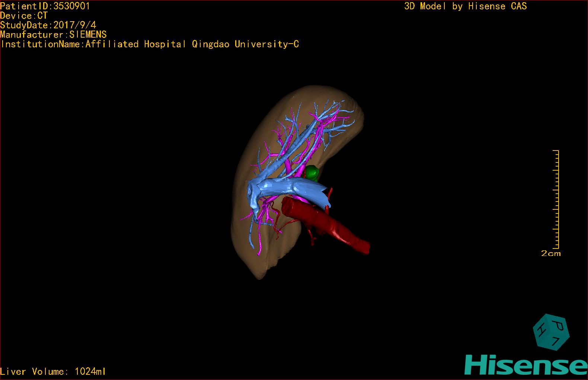Viewport: 588px width, 380px height.
Task: Click the InstitutionName hospital text
Action: pyautogui.click(x=150, y=44)
